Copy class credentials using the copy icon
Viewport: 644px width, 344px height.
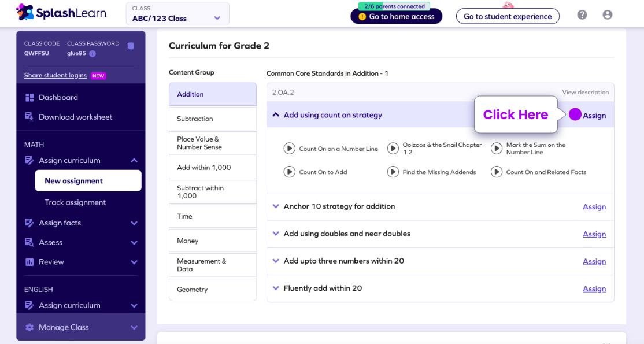(x=130, y=46)
